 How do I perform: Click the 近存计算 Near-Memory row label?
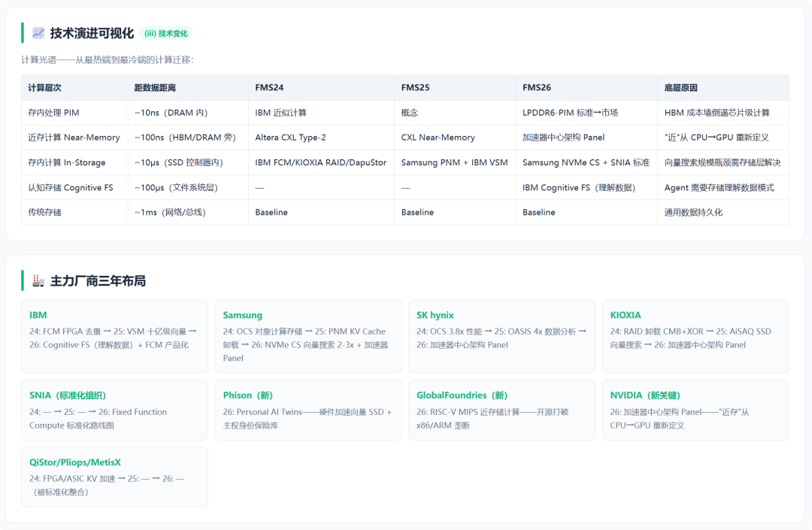[x=74, y=137]
